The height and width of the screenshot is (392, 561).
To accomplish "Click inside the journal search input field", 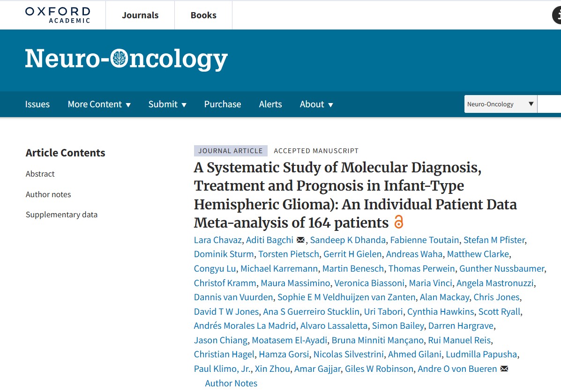I will (551, 104).
